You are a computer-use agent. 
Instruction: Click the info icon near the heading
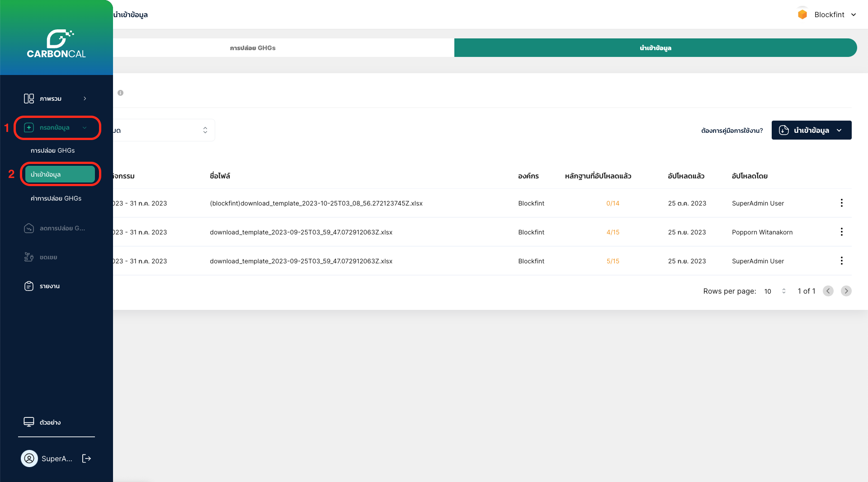click(120, 93)
